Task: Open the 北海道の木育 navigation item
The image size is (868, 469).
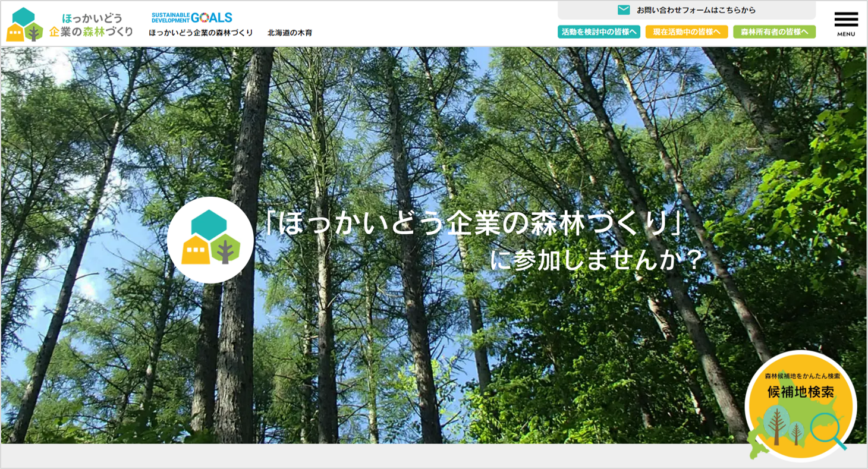Action: click(x=290, y=33)
